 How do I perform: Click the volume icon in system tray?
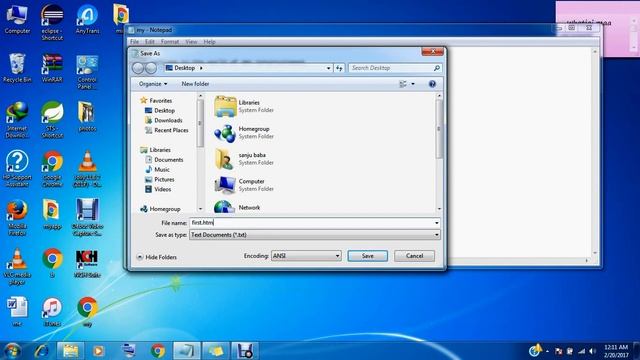[x=593, y=351]
